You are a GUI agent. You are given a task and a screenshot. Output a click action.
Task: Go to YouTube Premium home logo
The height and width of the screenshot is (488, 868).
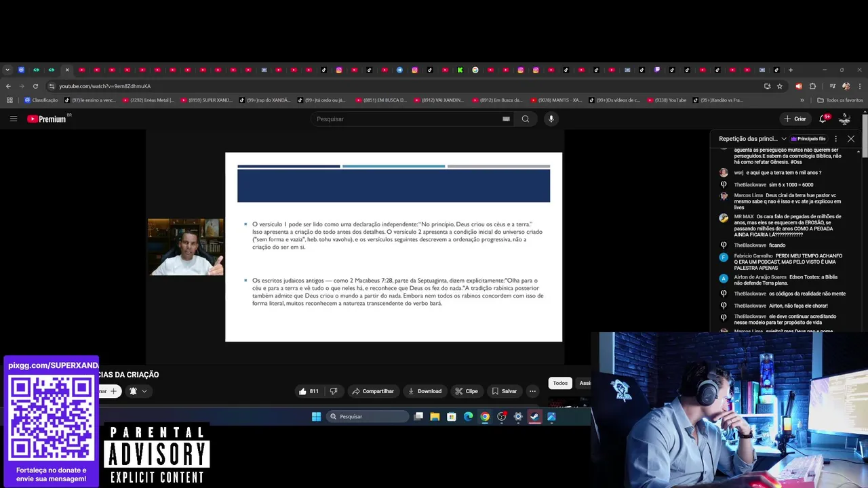coord(47,119)
